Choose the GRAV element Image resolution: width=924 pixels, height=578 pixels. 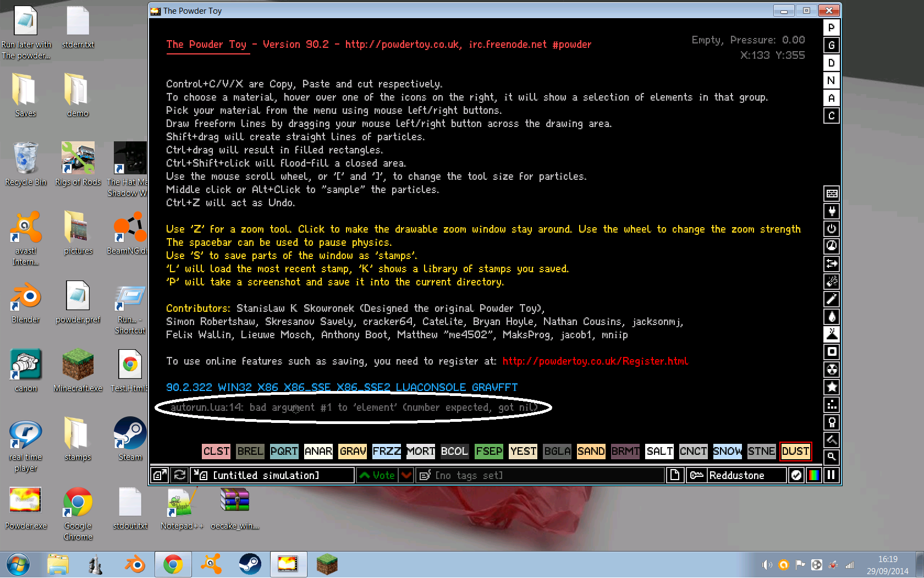coord(353,452)
